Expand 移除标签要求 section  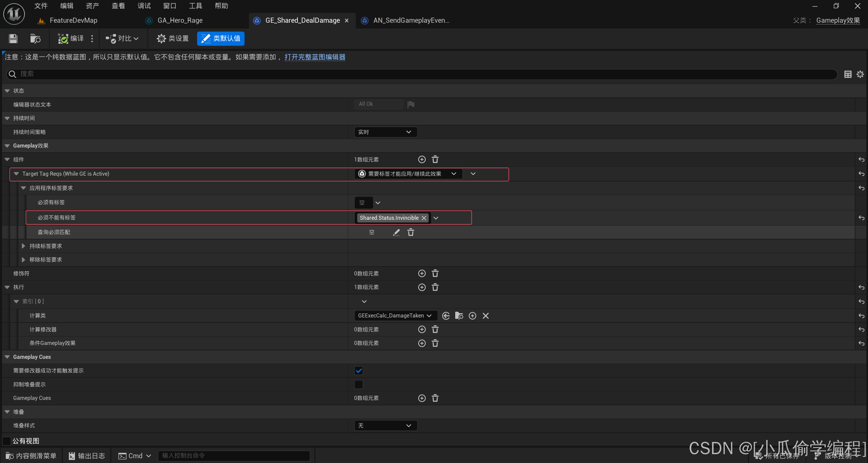[23, 260]
